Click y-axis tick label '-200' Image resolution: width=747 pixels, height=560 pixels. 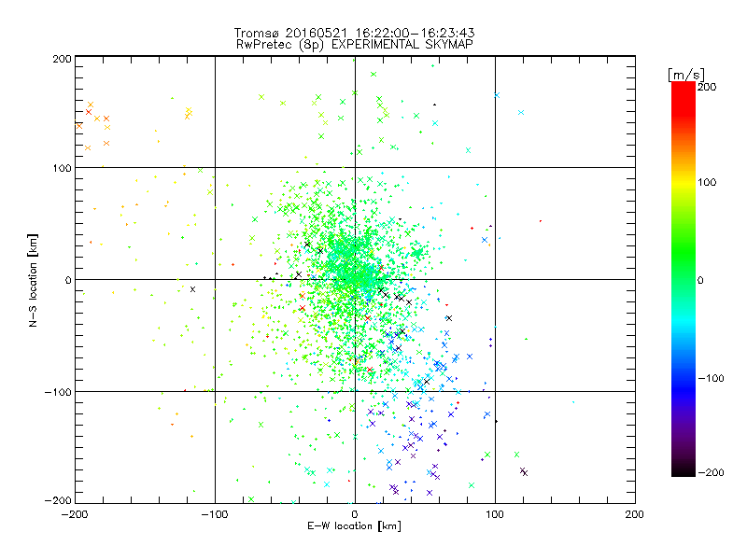point(58,501)
